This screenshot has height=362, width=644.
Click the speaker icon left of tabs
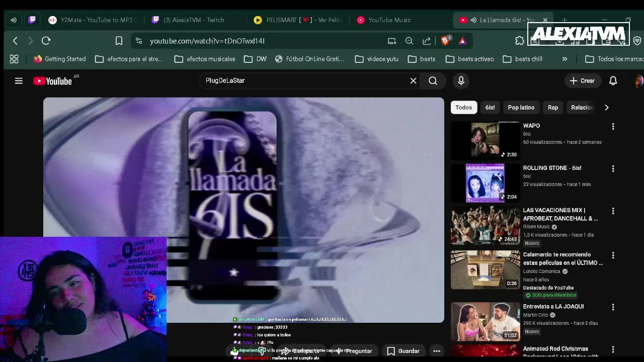pos(14,20)
